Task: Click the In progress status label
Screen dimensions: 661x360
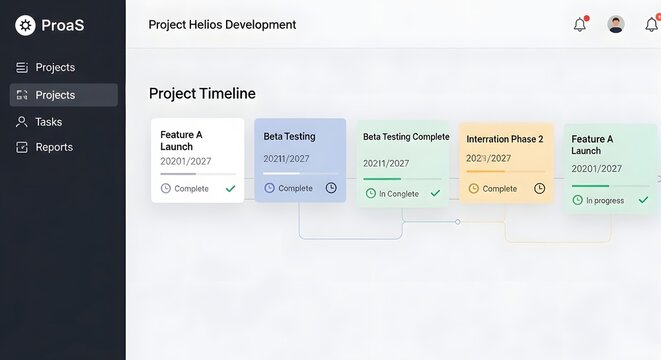Action: pos(605,201)
